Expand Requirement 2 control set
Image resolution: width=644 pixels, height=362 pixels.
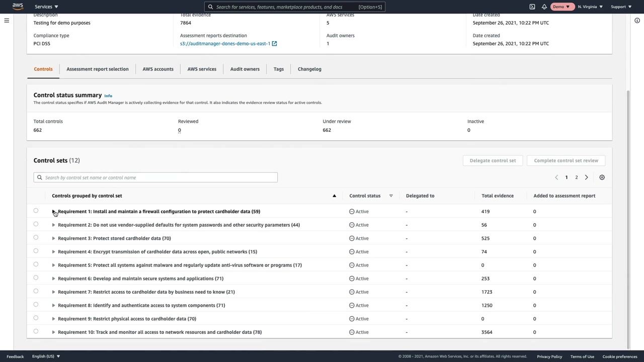tap(53, 225)
